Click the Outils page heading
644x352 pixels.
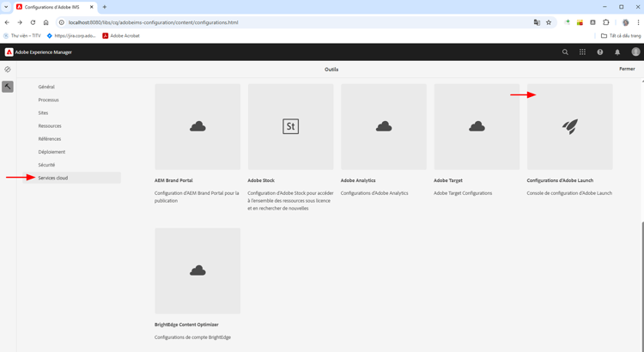tap(331, 70)
